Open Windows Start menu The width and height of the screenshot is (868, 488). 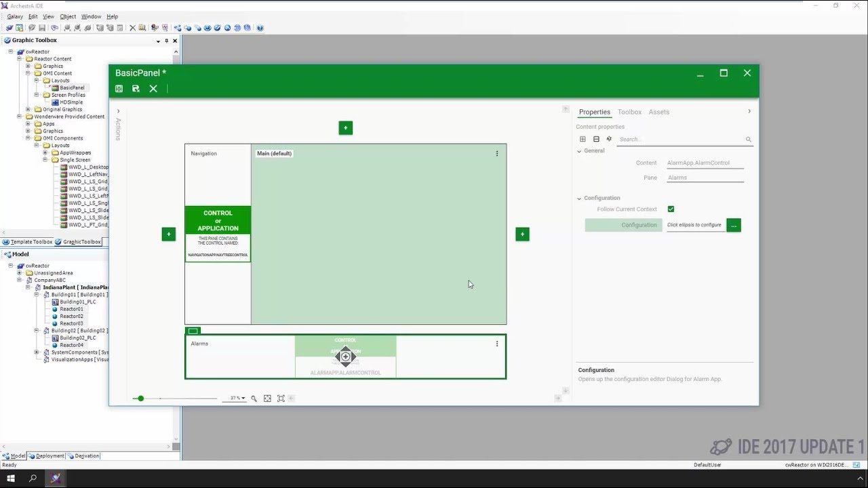tap(11, 479)
